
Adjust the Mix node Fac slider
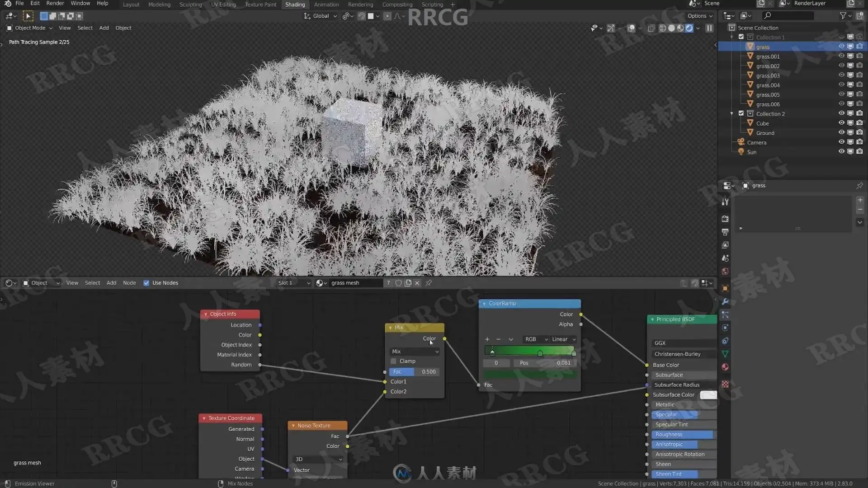414,372
